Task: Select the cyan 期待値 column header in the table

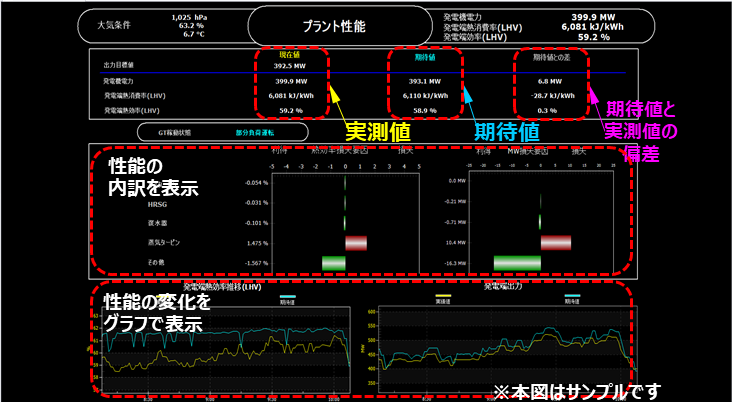Action: click(425, 57)
